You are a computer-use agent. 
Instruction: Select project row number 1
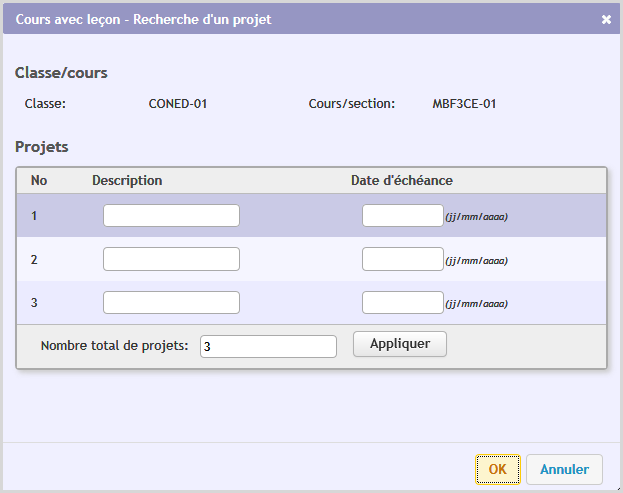pyautogui.click(x=35, y=216)
